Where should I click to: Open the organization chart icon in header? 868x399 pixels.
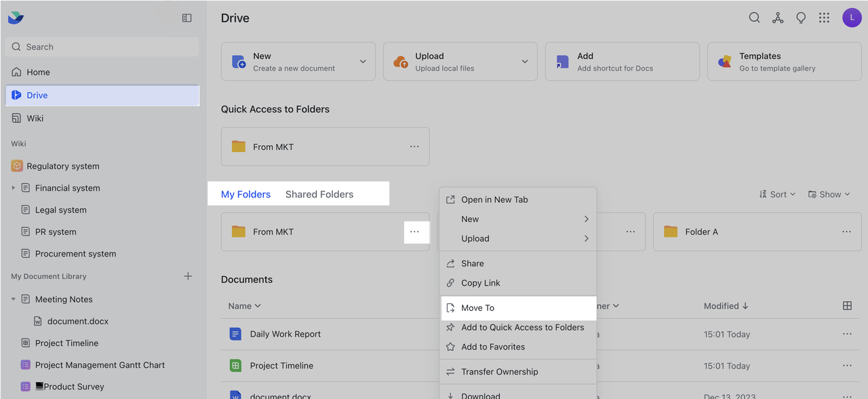pos(778,18)
